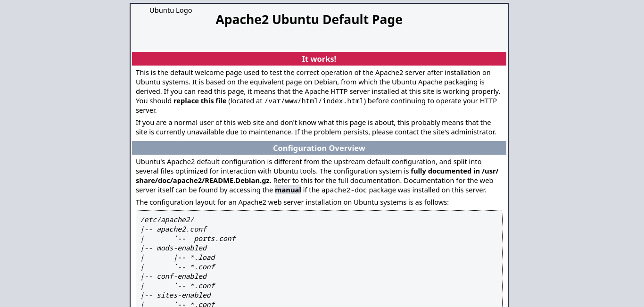Click the Ubuntu Logo image placeholder
This screenshot has height=307, width=644.
pos(171,10)
